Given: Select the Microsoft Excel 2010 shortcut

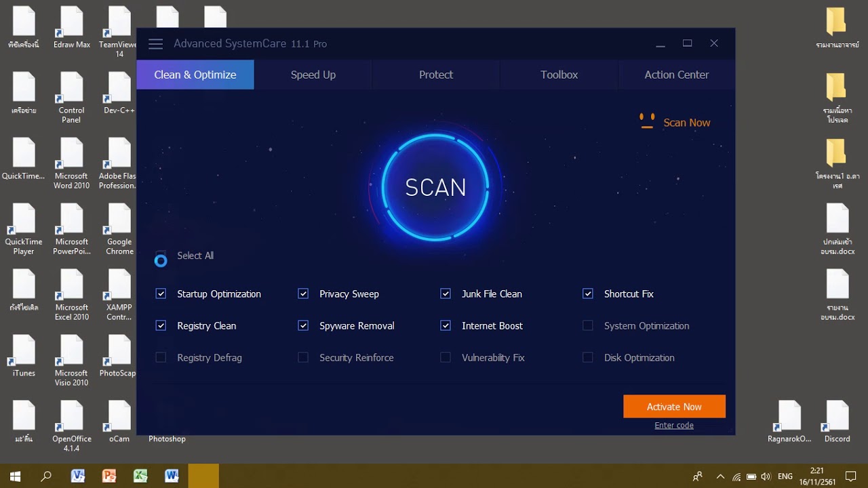Looking at the screenshot, I should pyautogui.click(x=71, y=294).
